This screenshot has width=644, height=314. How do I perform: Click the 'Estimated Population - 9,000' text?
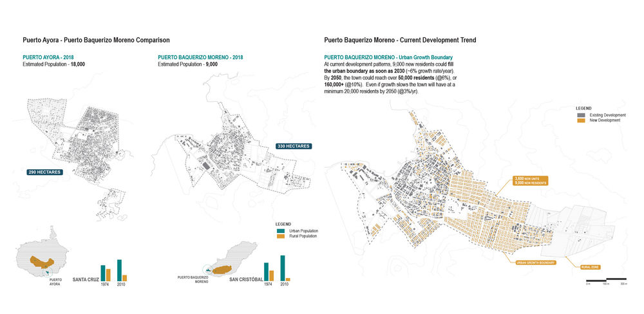point(187,64)
